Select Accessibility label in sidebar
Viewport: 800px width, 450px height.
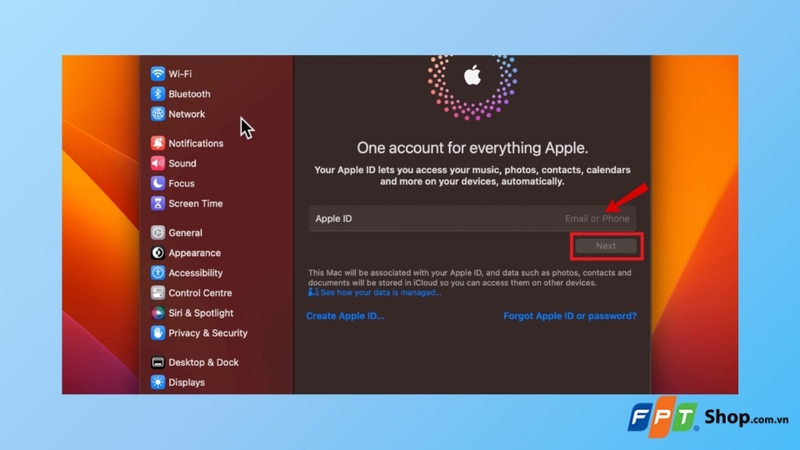(195, 273)
